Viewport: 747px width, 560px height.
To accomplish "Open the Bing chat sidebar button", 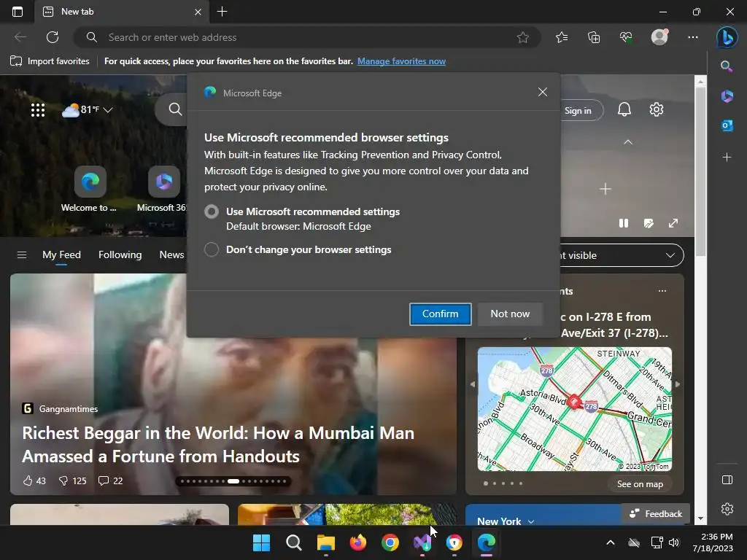I will (x=727, y=37).
